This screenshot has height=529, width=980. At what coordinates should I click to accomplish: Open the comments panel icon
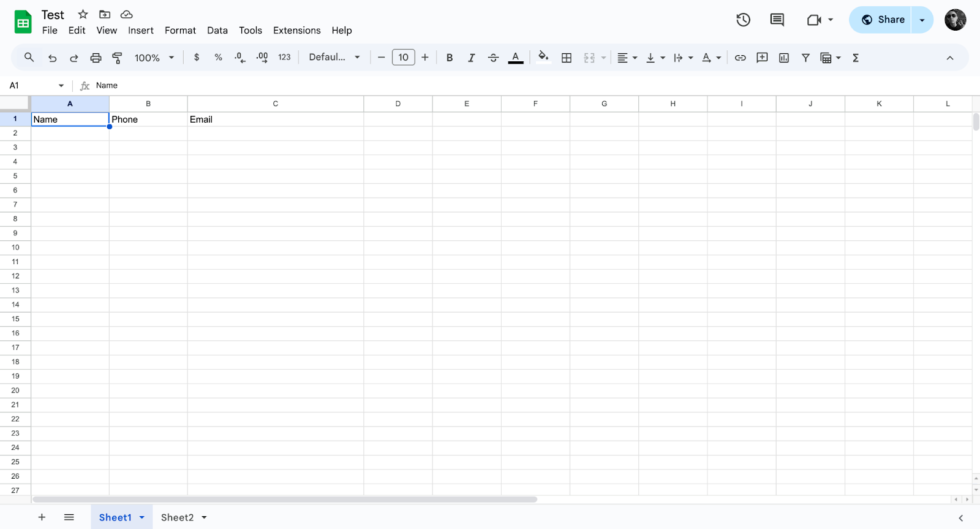click(x=777, y=20)
